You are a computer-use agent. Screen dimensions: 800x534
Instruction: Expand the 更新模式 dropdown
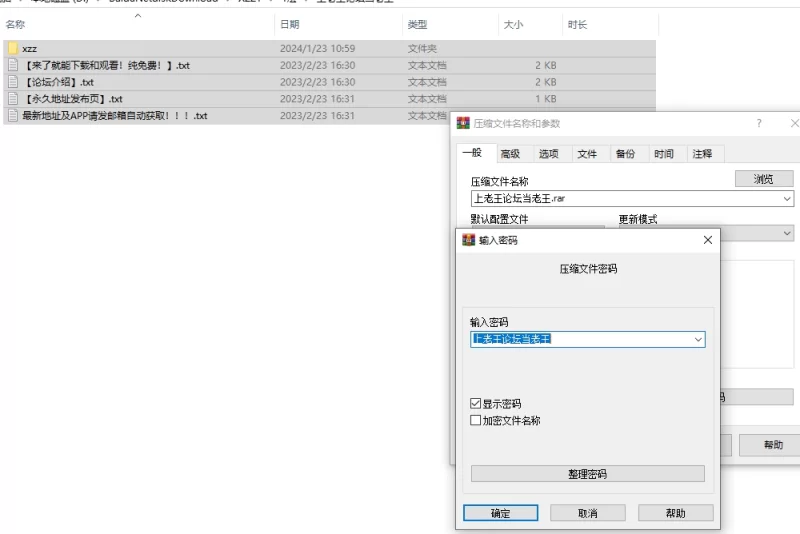point(787,233)
